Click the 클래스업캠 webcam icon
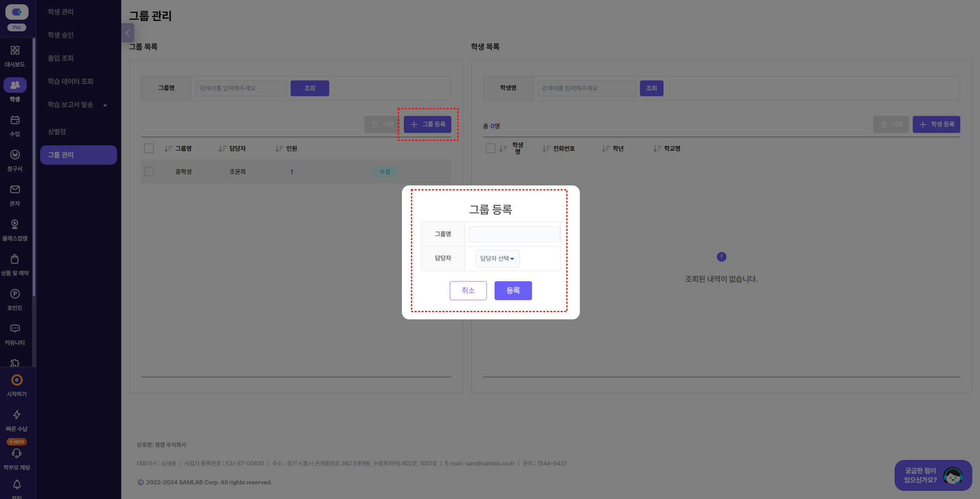The width and height of the screenshot is (980, 499). [15, 225]
